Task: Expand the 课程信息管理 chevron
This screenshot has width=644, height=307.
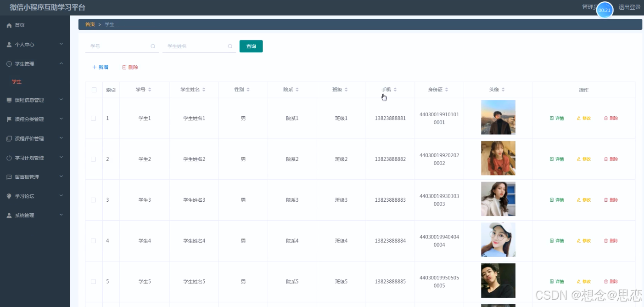Action: coord(61,100)
